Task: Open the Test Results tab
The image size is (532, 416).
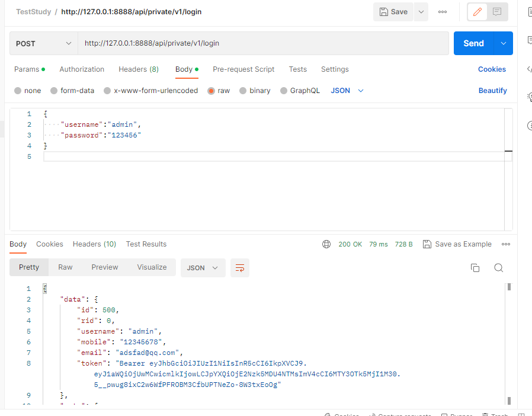Action: click(x=146, y=244)
